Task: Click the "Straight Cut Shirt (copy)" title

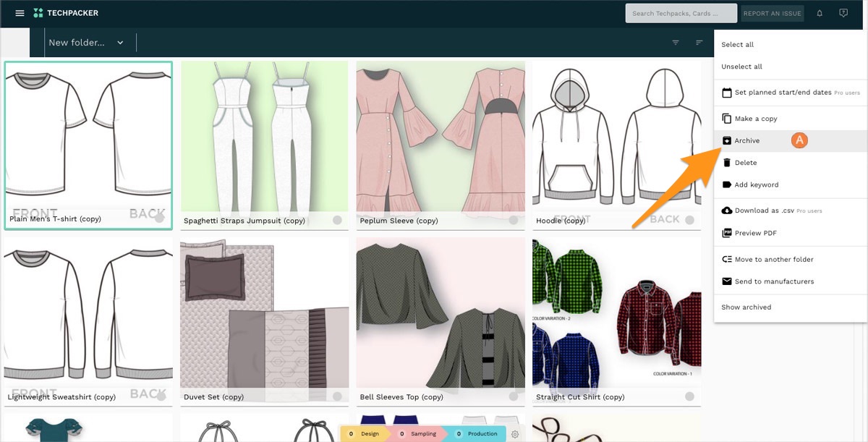Action: pos(580,397)
